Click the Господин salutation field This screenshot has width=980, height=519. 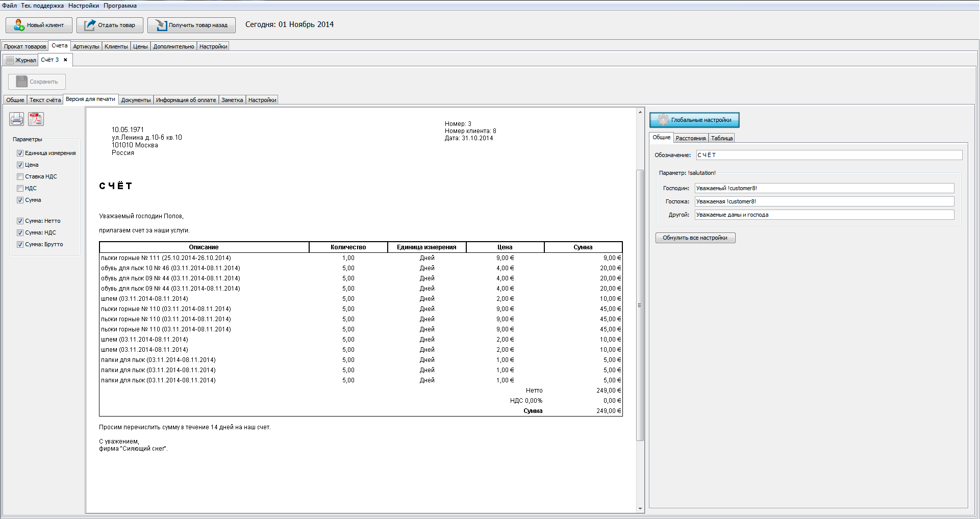click(824, 188)
